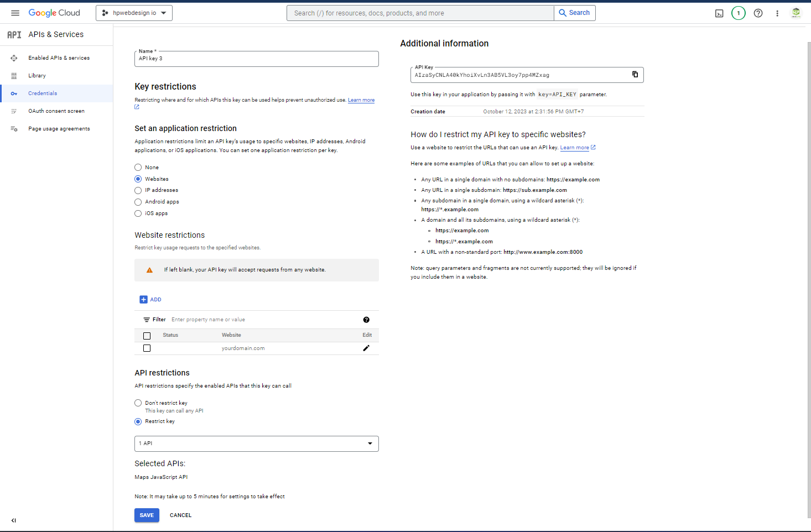The width and height of the screenshot is (811, 532).
Task: Open the notifications badge icon
Action: [738, 13]
